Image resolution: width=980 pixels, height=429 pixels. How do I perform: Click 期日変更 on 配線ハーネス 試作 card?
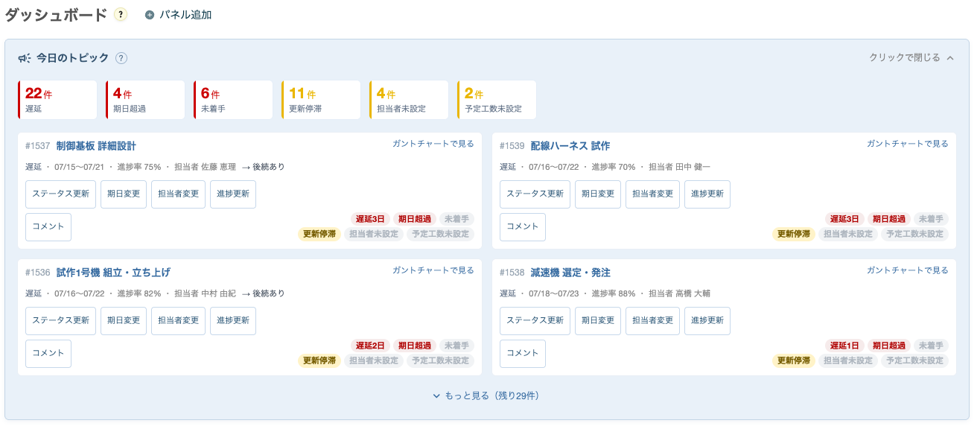pyautogui.click(x=598, y=194)
